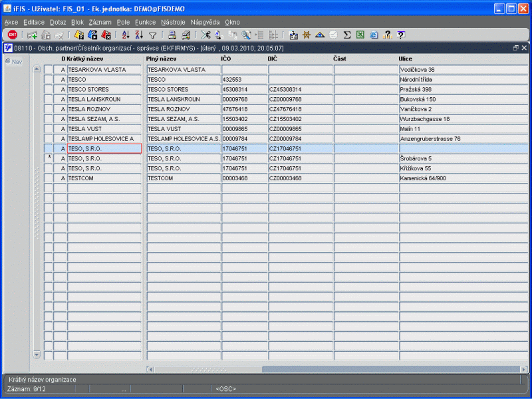The width and height of the screenshot is (532, 399).
Task: Open the Nápověda menu
Action: coord(205,23)
